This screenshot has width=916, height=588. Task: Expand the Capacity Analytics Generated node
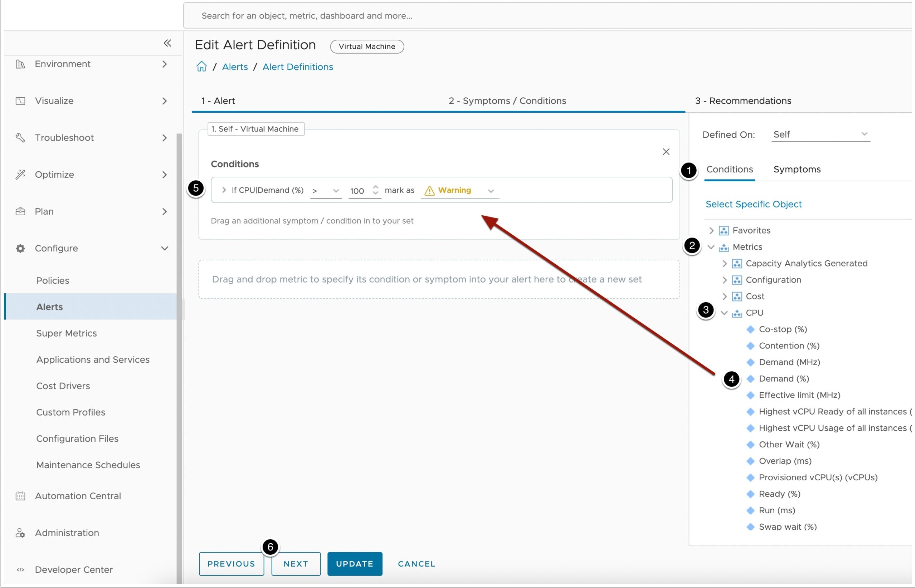tap(724, 264)
